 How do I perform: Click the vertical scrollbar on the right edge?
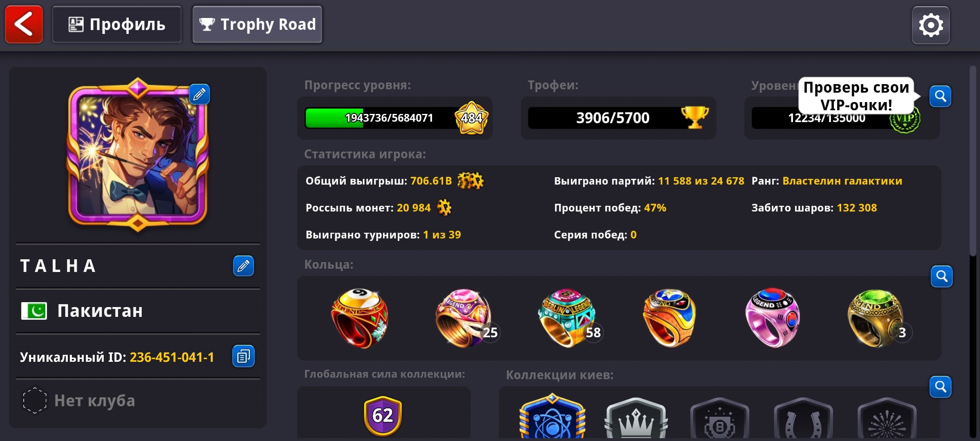[x=973, y=161]
